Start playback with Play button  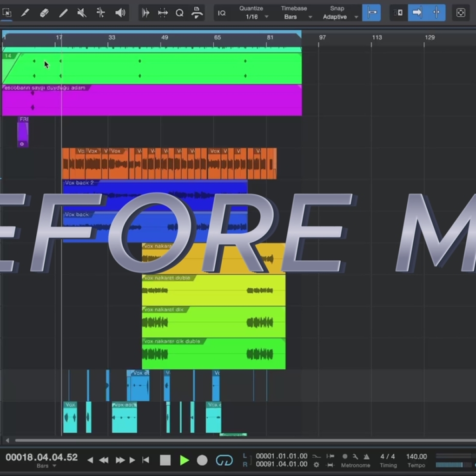pos(184,460)
